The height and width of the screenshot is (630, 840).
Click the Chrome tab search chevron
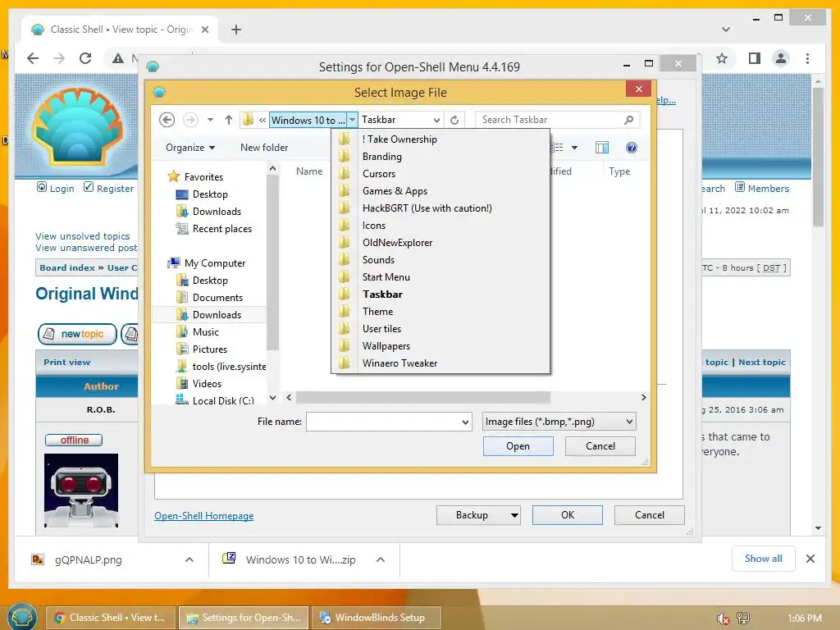coord(726,30)
